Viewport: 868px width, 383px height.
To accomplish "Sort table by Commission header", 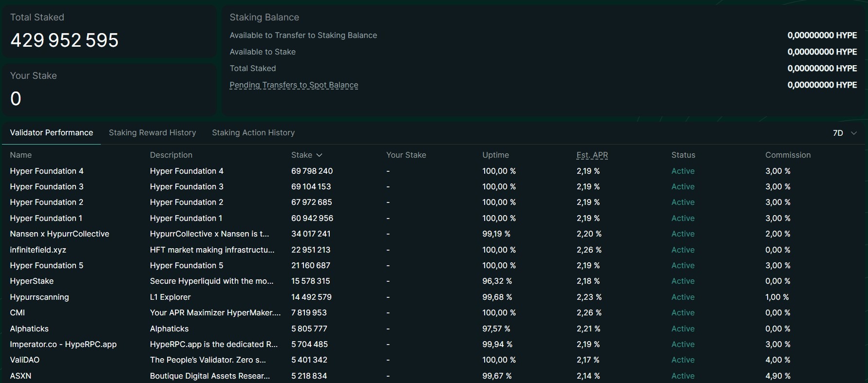I will 788,155.
